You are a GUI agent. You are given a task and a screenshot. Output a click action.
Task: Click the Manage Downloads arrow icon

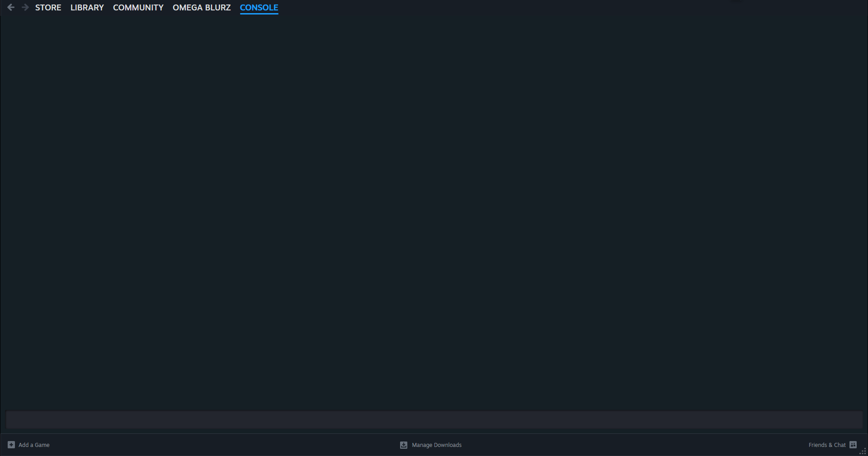(404, 445)
